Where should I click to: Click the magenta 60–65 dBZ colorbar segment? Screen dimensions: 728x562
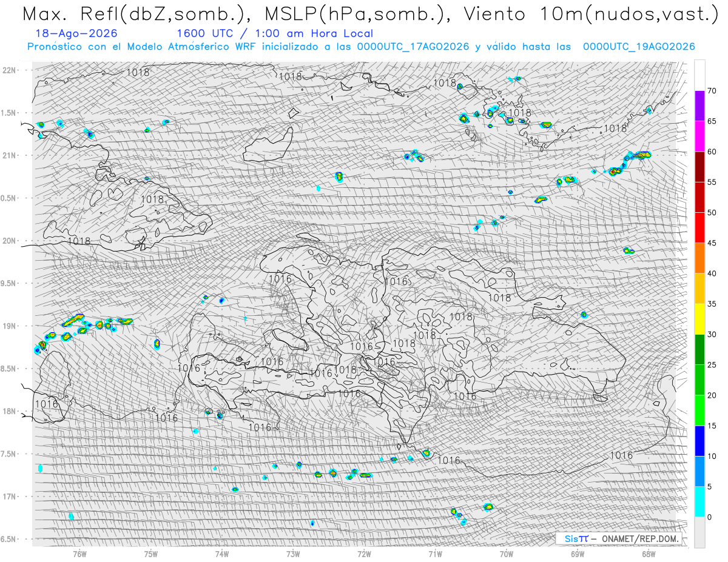pyautogui.click(x=699, y=136)
